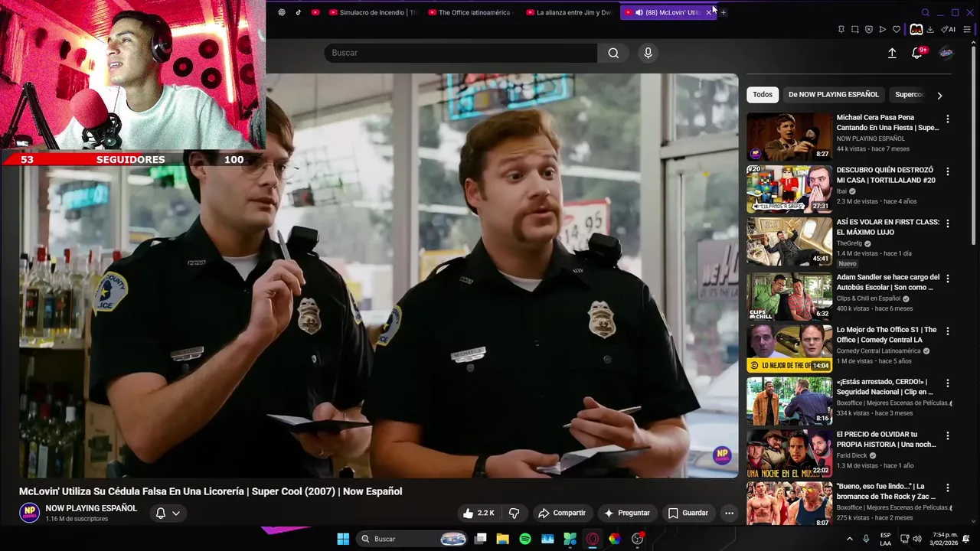Viewport: 980px width, 551px height.
Task: Switch to The Office latinoamérica tab
Action: (x=472, y=12)
